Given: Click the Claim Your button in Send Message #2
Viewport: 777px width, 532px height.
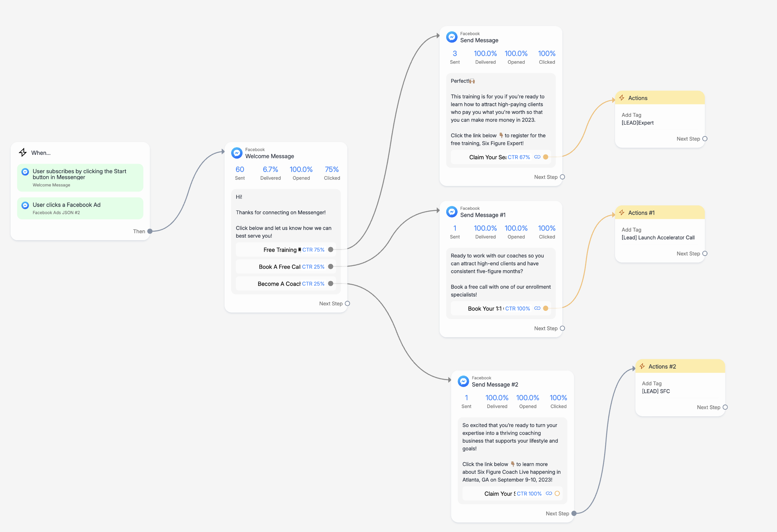Looking at the screenshot, I should point(513,494).
